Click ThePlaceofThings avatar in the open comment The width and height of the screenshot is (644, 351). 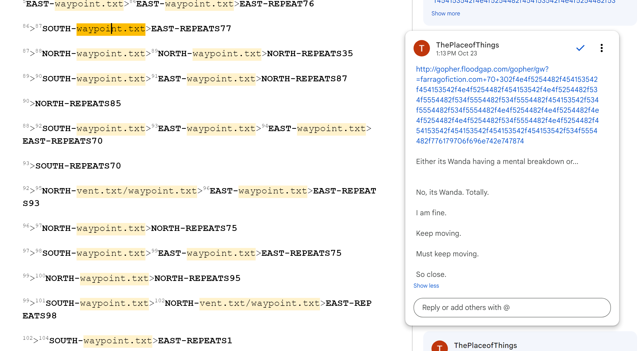coord(421,48)
